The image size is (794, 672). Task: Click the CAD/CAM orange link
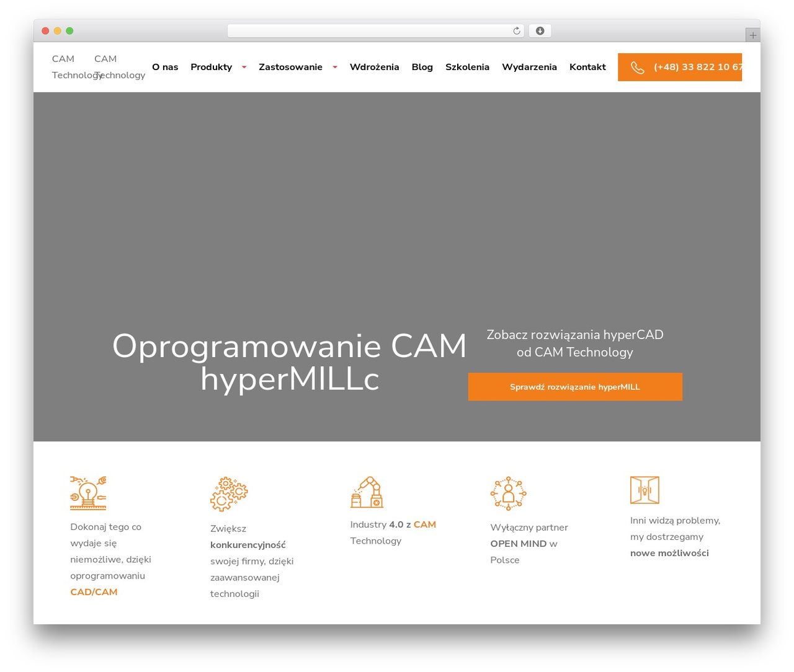coord(94,592)
